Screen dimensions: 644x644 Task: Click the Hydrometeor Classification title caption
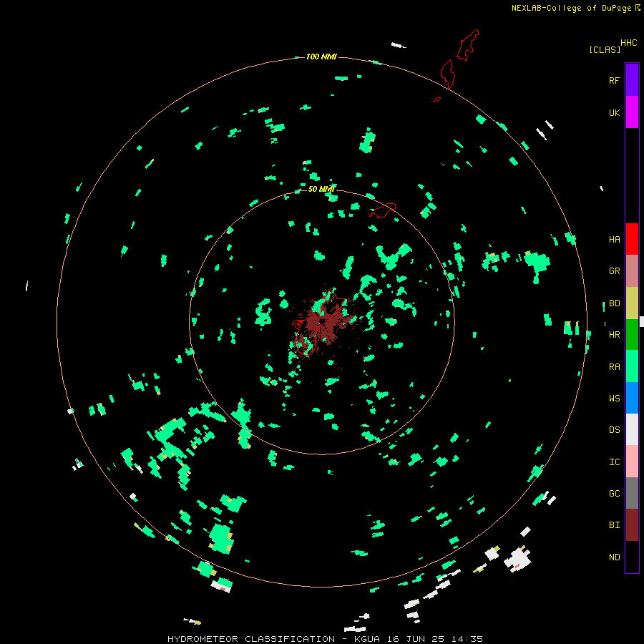[325, 639]
